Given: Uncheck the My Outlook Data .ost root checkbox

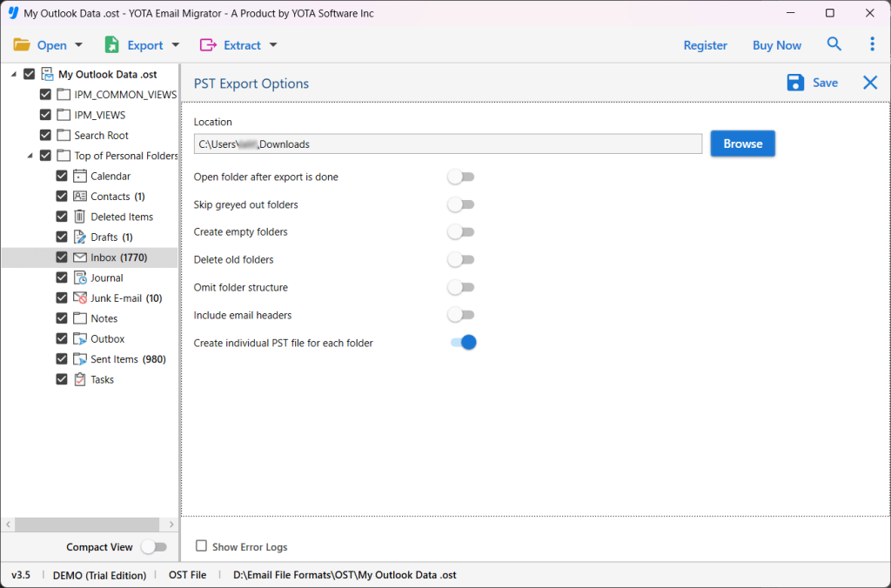Looking at the screenshot, I should [30, 75].
